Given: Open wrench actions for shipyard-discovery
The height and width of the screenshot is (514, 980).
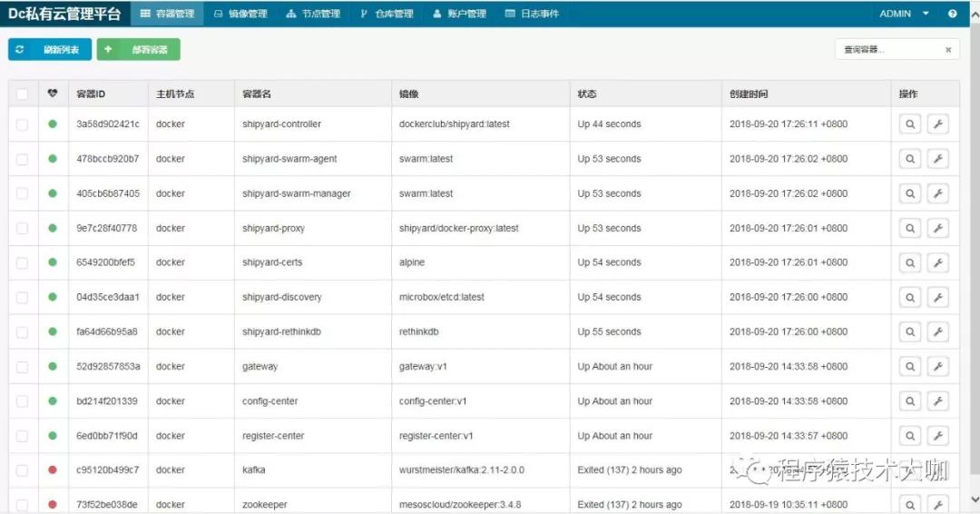Looking at the screenshot, I should (938, 298).
